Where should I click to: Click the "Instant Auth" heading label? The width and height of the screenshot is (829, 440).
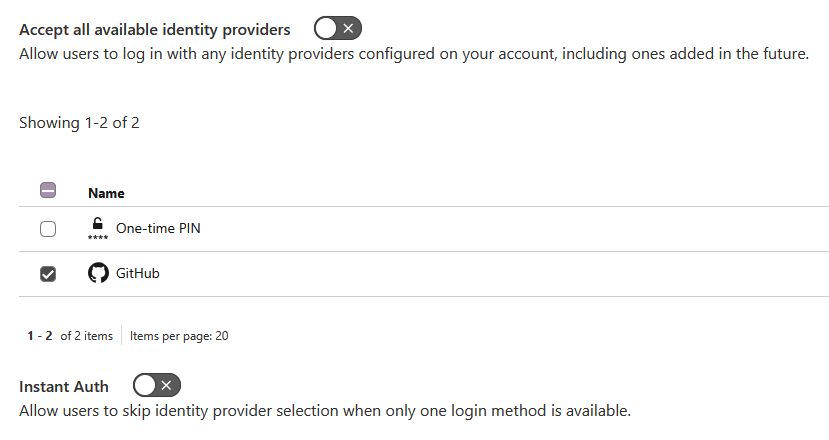tap(64, 387)
